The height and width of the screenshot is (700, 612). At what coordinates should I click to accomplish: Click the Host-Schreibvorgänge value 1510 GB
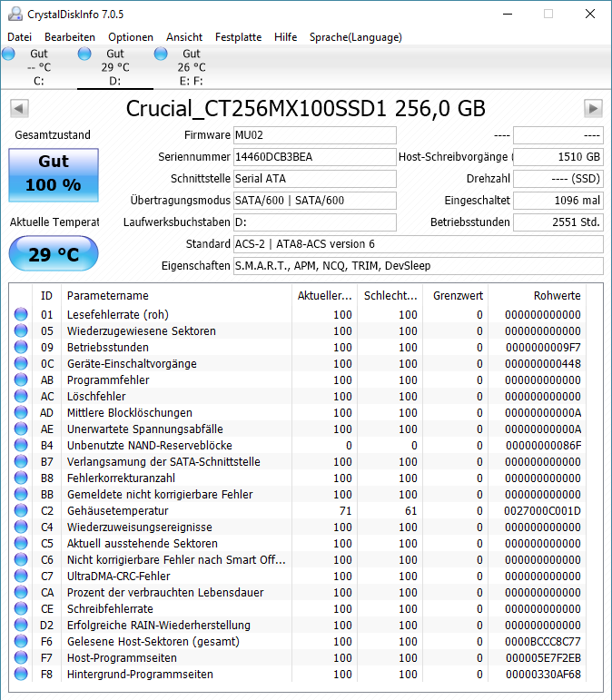click(558, 157)
